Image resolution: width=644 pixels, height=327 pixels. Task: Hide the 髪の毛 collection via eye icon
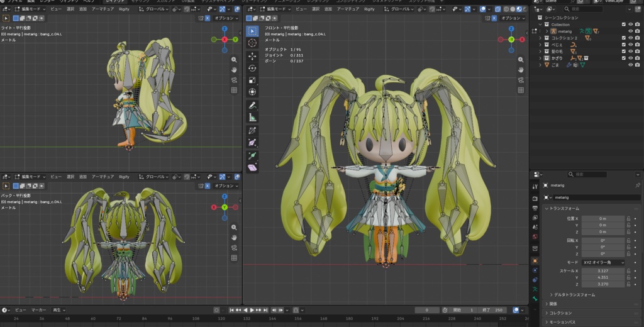[x=630, y=52]
